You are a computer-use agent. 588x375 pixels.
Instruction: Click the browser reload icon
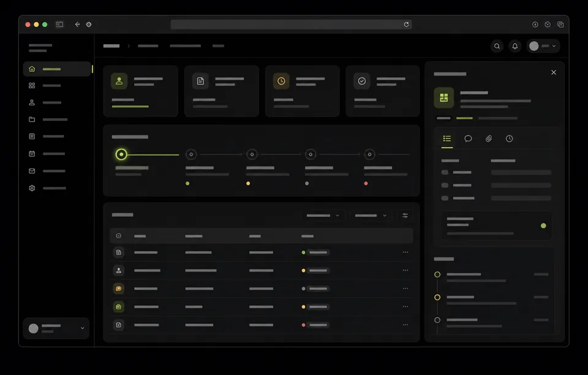[x=406, y=25]
